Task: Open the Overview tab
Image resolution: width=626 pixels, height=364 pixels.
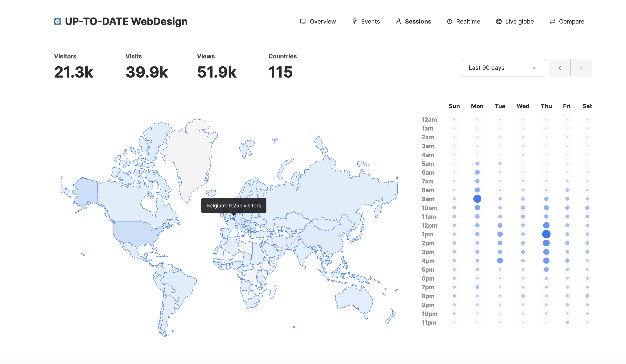Action: [x=318, y=22]
